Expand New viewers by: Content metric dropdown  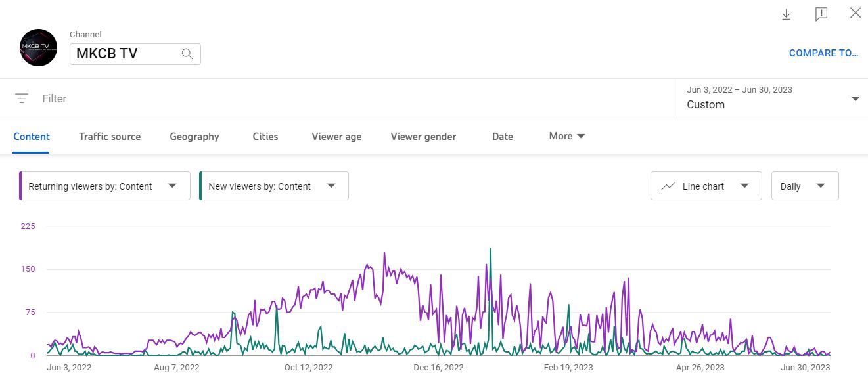[x=331, y=186]
